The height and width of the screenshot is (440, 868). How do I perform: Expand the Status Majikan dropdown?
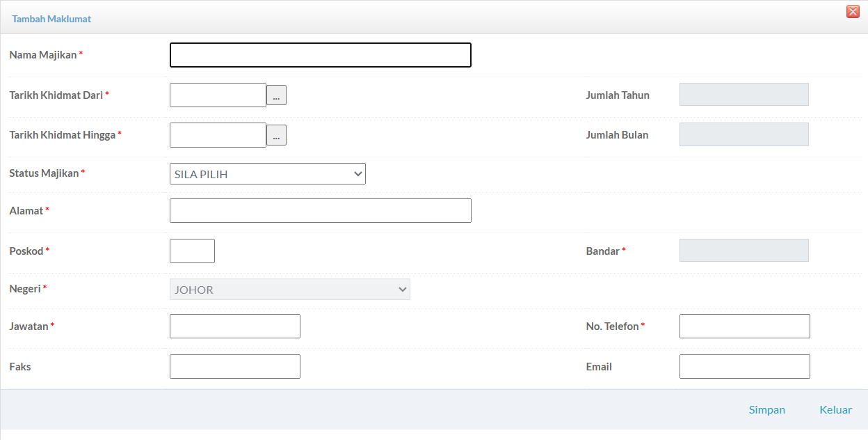(x=268, y=174)
